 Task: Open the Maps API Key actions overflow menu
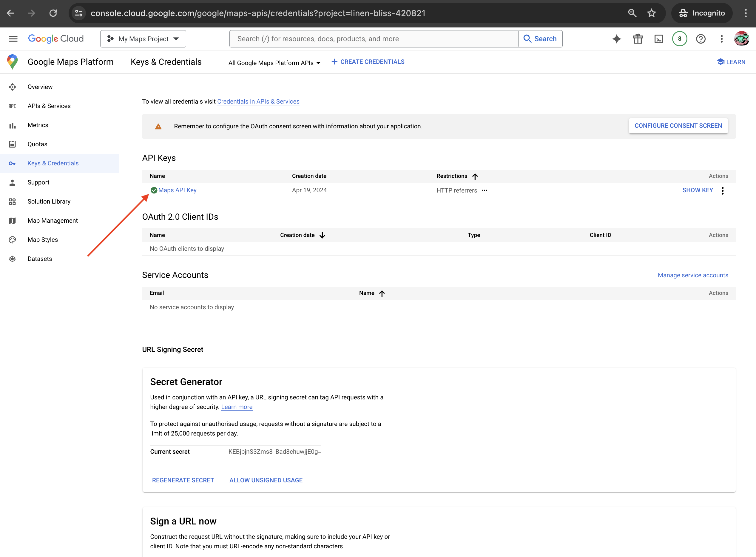click(x=723, y=190)
